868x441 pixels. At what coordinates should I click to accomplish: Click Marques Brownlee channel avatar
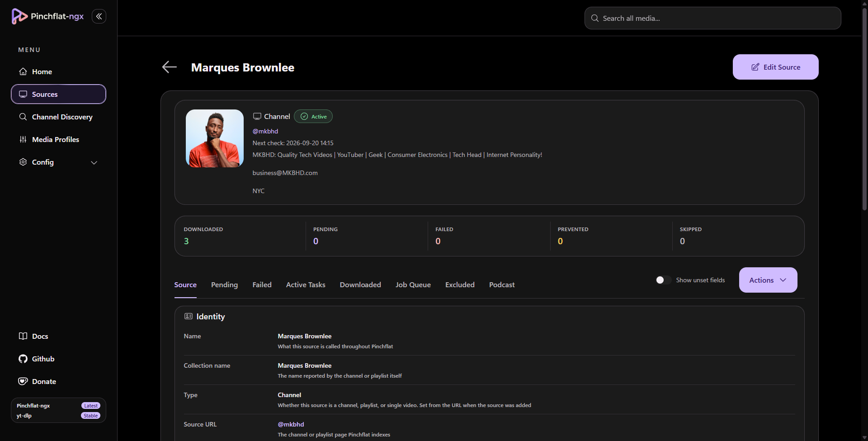[215, 138]
